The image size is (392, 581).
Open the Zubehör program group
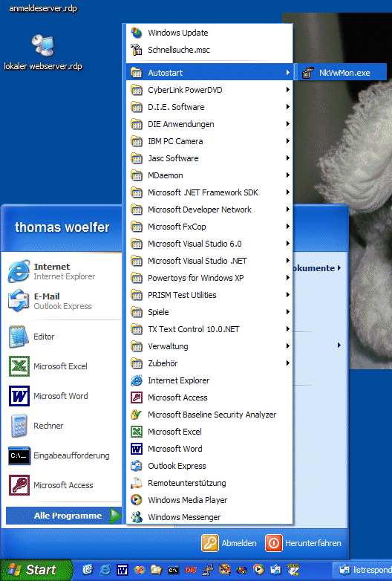pyautogui.click(x=209, y=363)
